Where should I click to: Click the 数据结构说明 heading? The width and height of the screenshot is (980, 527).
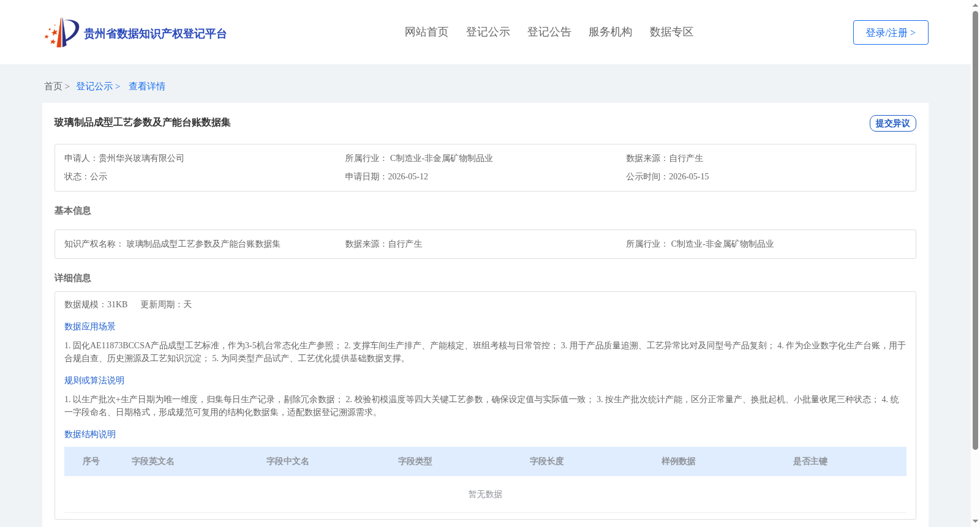click(x=90, y=435)
